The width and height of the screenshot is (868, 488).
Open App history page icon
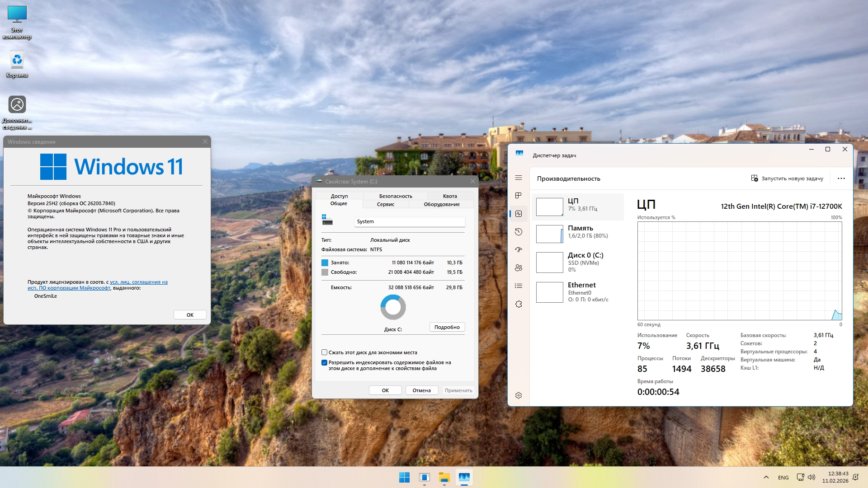click(519, 232)
